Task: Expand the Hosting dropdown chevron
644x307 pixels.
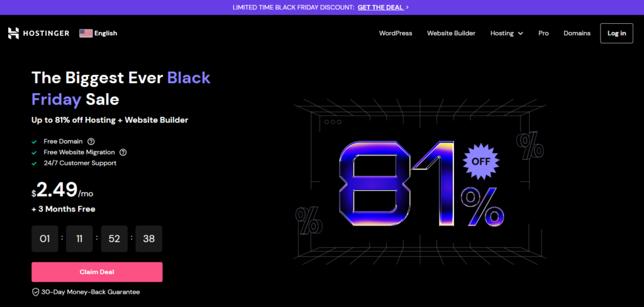Action: coord(520,33)
